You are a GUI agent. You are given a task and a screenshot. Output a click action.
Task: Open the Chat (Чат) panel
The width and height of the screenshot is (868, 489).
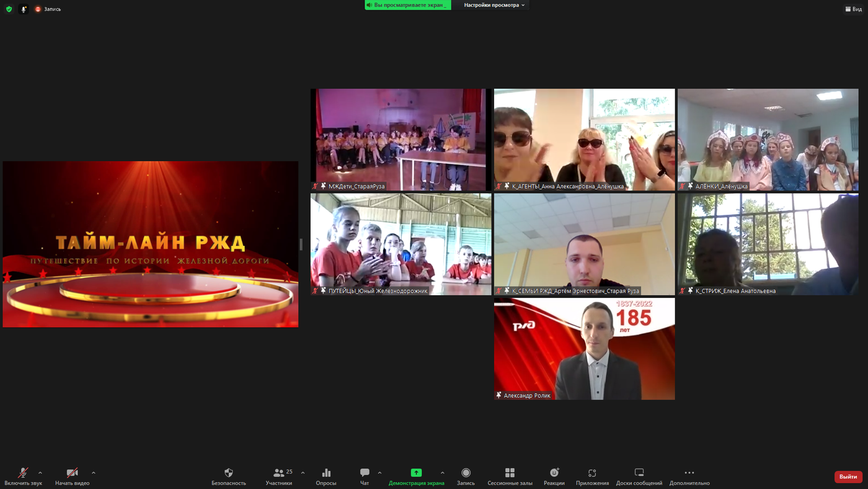point(365,473)
